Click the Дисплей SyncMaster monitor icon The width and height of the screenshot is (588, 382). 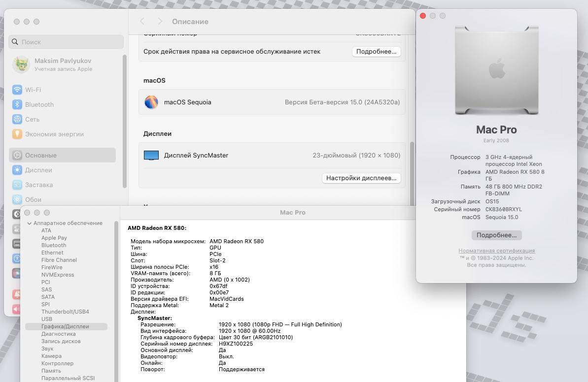click(151, 155)
